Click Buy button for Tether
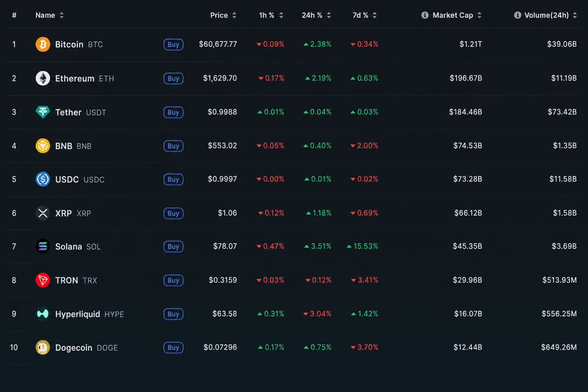588x392 pixels. coord(174,112)
